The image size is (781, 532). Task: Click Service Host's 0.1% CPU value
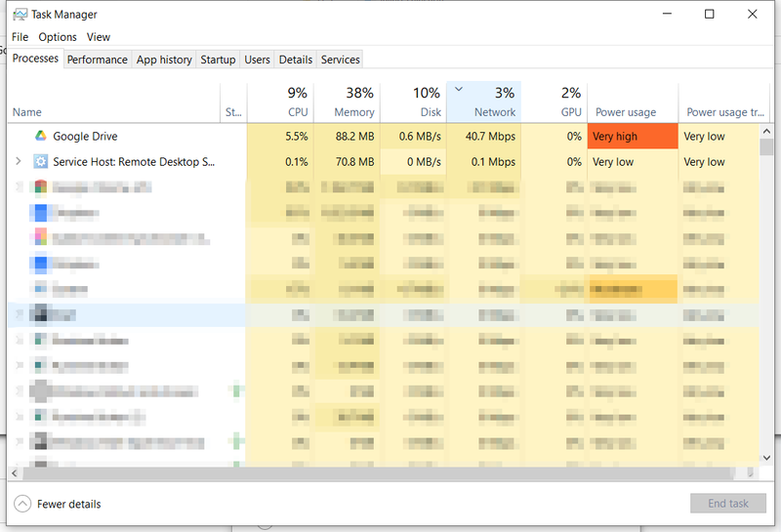pos(297,162)
